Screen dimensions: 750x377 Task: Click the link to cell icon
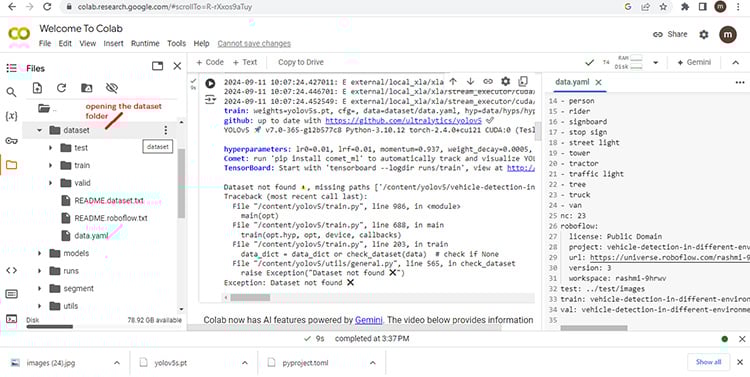click(488, 81)
